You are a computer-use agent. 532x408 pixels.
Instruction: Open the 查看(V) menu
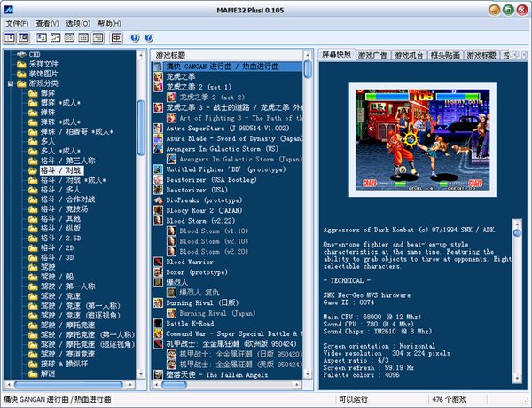tap(47, 23)
